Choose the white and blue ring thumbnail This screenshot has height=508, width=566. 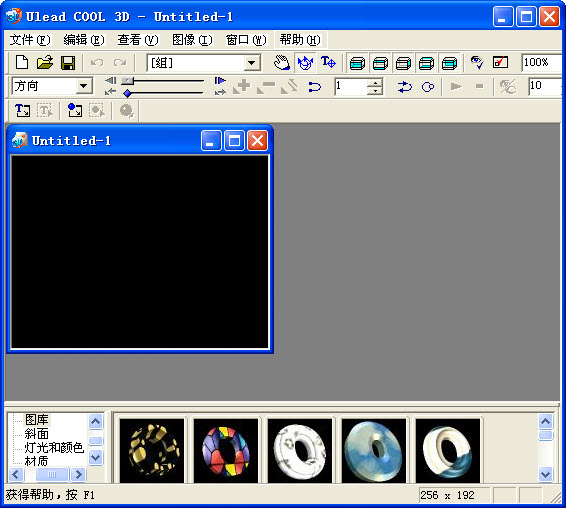(448, 450)
